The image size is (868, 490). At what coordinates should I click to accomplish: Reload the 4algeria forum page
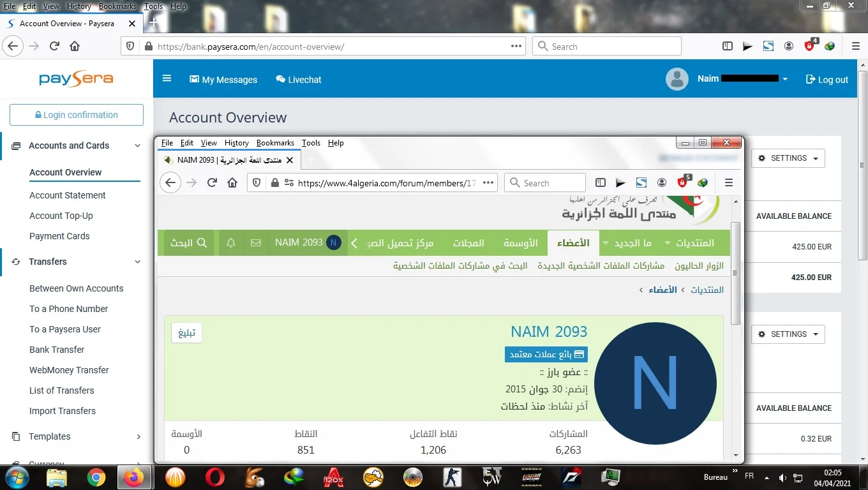212,183
